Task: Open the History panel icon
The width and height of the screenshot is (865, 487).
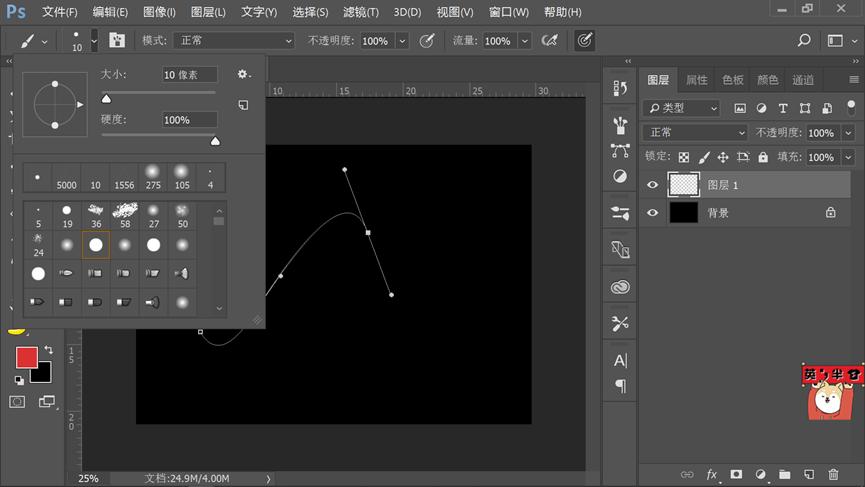Action: (620, 88)
